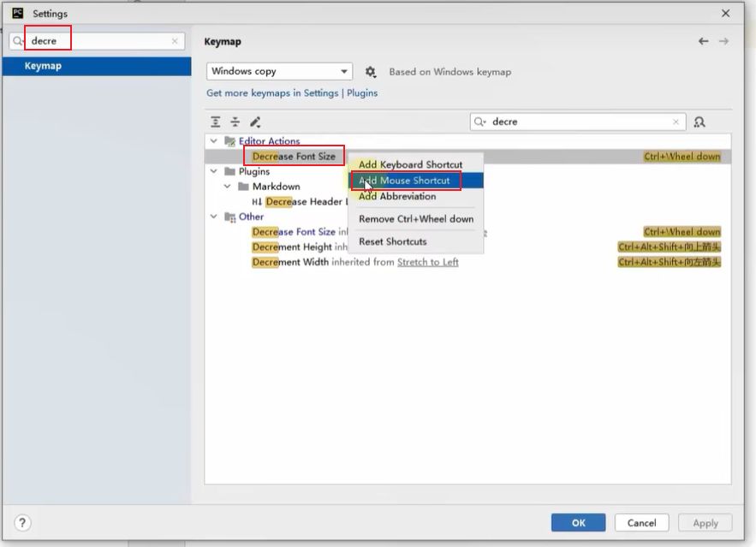The width and height of the screenshot is (756, 547).
Task: Collapse the Editor Actions tree node
Action: click(x=214, y=141)
